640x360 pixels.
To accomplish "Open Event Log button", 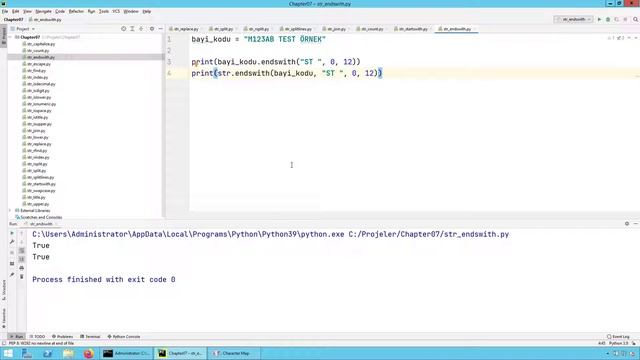I will (x=618, y=337).
